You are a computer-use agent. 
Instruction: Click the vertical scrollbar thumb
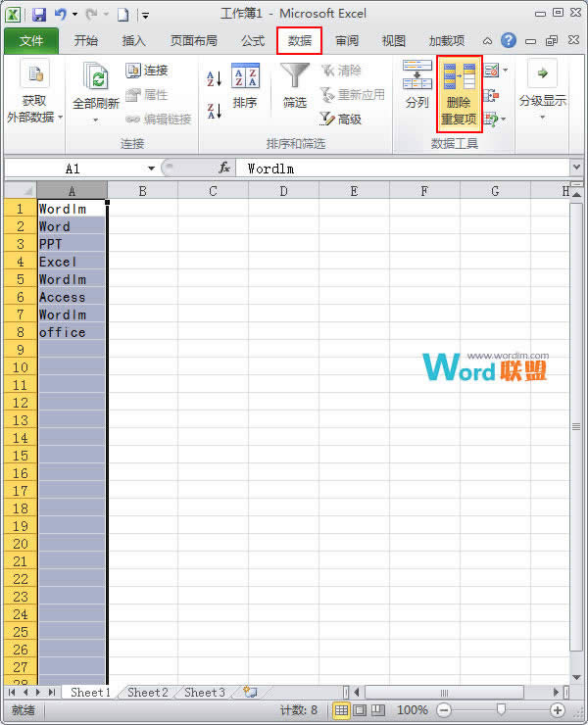576,426
